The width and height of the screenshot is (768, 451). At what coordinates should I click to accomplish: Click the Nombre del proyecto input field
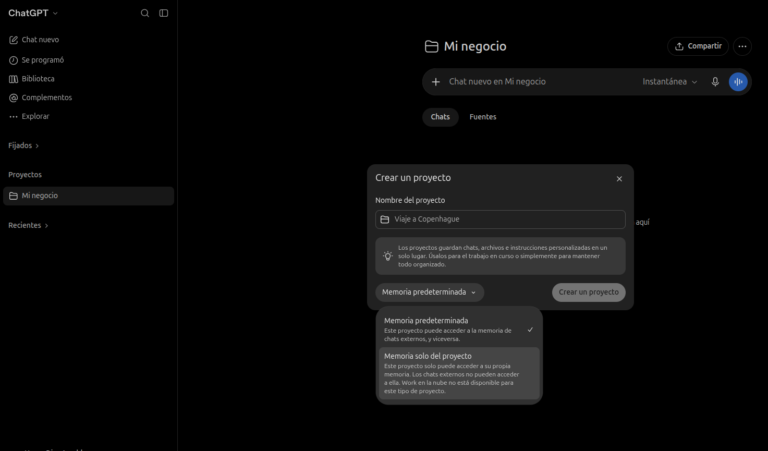click(500, 219)
